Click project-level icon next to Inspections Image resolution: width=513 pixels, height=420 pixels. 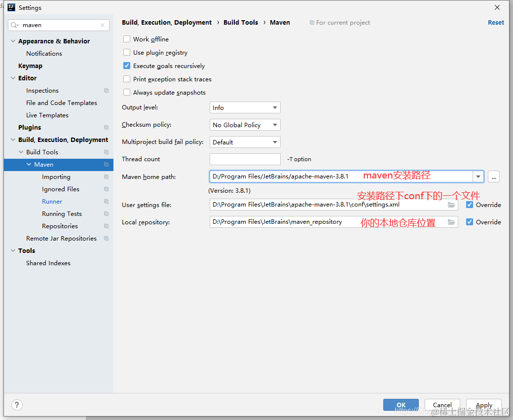click(107, 91)
